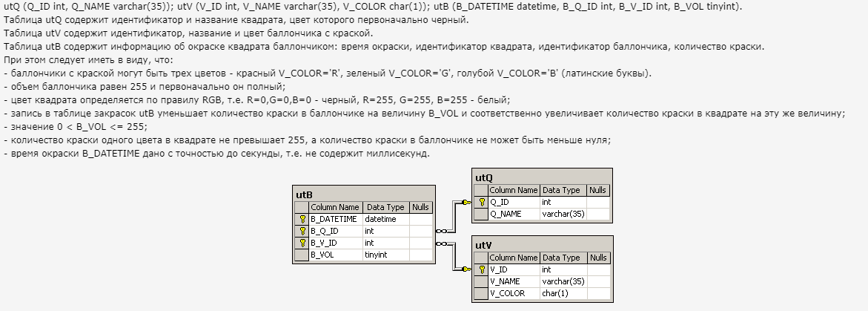Click the int data type of V_ID
868x311 pixels.
(x=563, y=270)
